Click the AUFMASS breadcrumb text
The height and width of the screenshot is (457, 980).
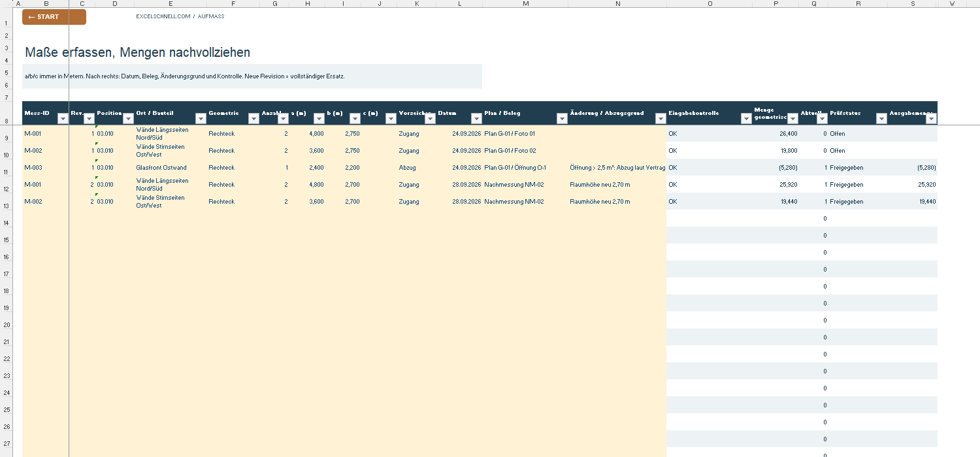click(x=210, y=16)
